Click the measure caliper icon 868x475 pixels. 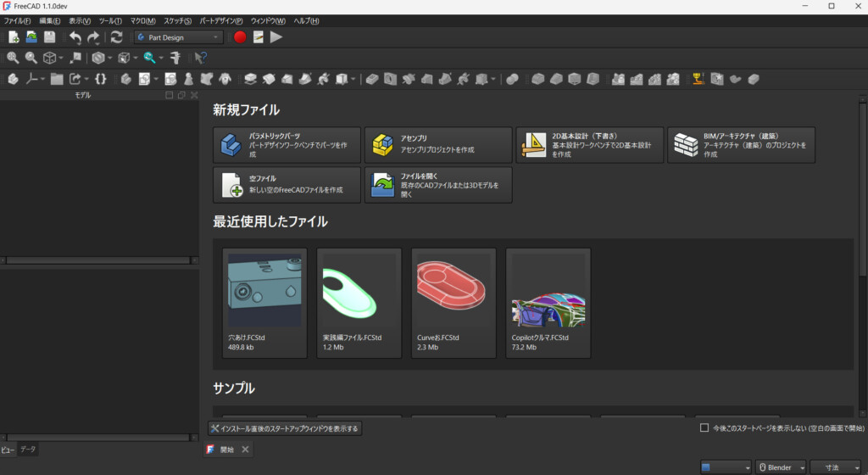175,58
